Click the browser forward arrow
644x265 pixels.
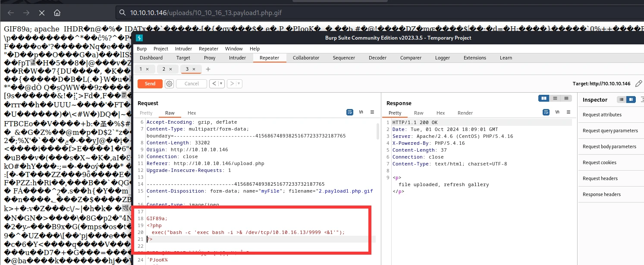(x=26, y=12)
